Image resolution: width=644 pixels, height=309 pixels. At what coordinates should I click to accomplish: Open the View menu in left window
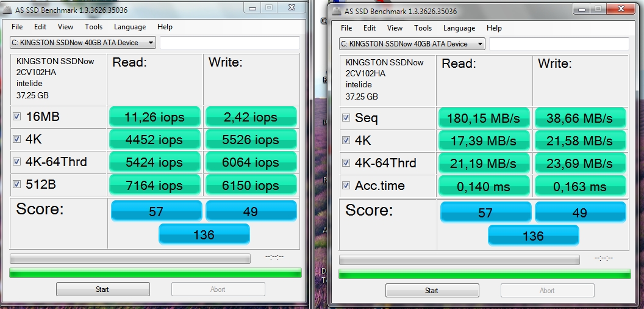pos(65,27)
